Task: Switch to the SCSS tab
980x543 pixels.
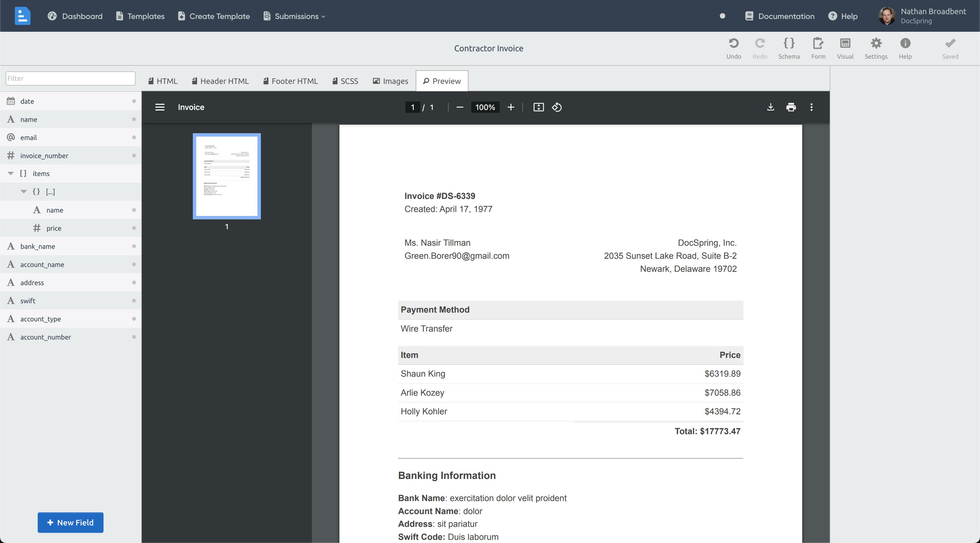Action: click(x=345, y=81)
